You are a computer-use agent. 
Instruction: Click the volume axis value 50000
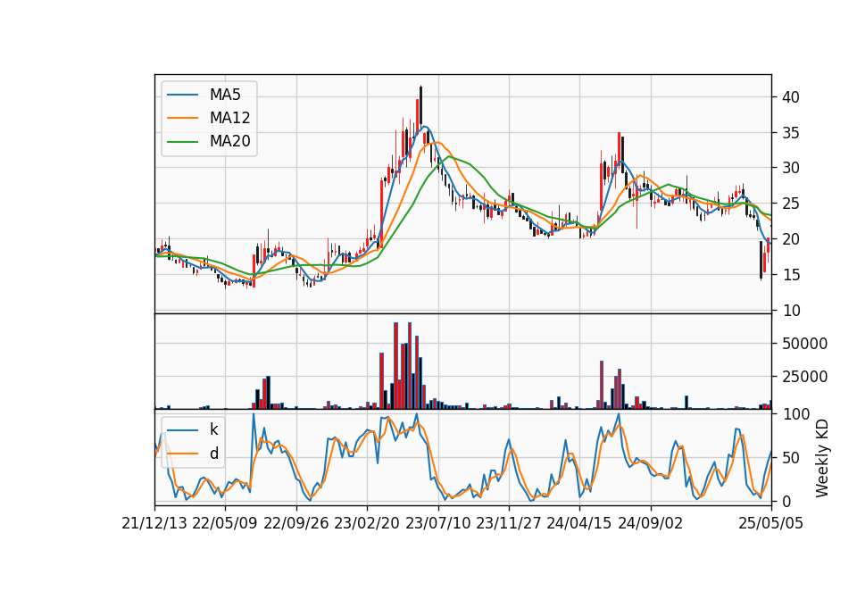point(804,344)
